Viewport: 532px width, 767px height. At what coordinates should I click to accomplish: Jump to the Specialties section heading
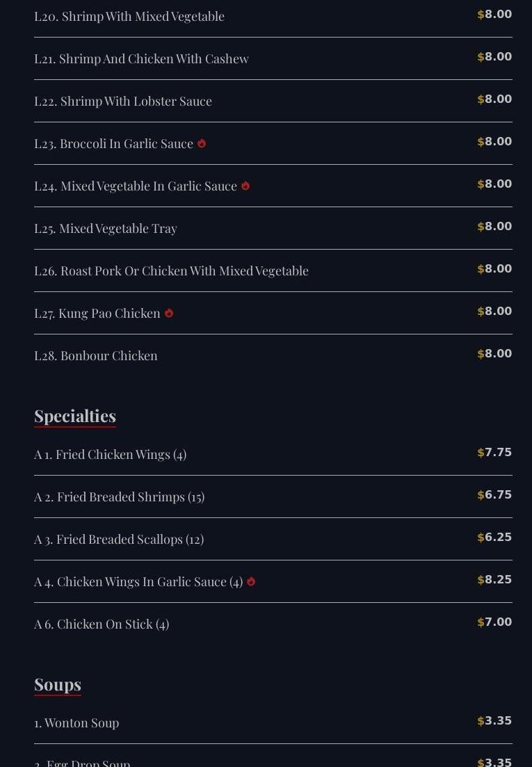tap(75, 416)
